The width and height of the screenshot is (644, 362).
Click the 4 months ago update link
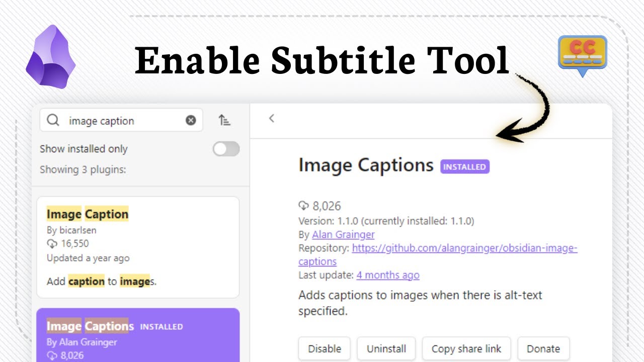click(388, 275)
